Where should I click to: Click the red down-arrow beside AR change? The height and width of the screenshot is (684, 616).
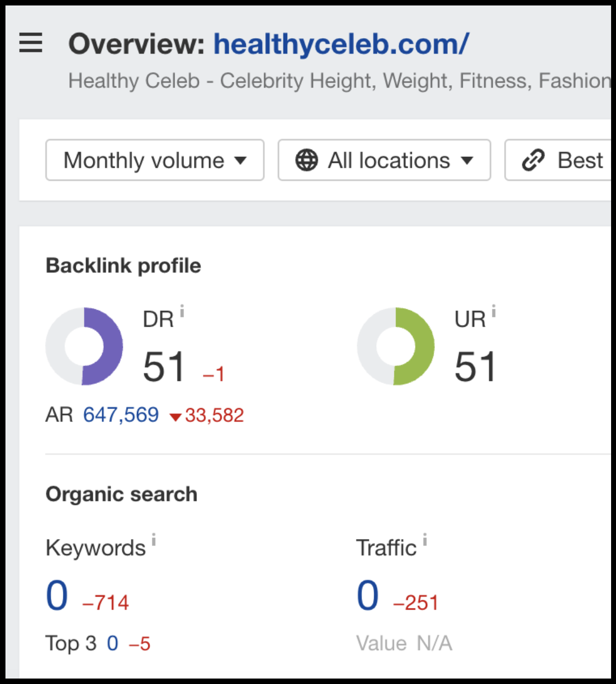pos(175,416)
